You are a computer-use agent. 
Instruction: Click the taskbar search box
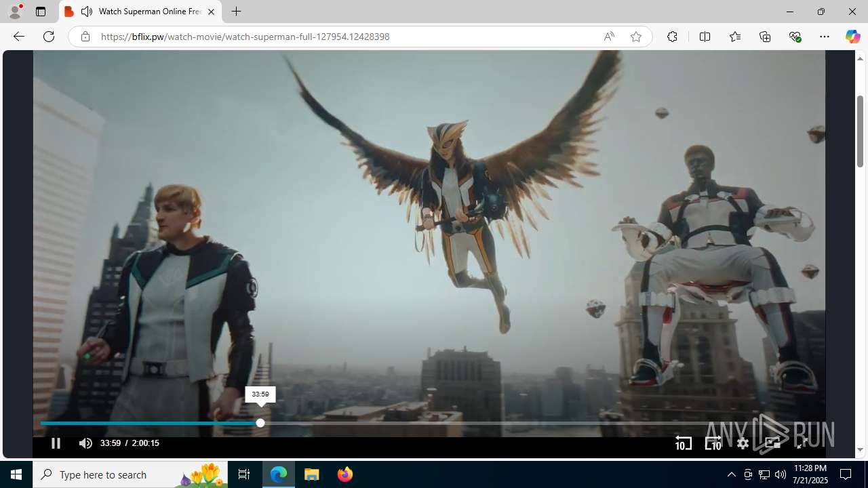pyautogui.click(x=130, y=474)
